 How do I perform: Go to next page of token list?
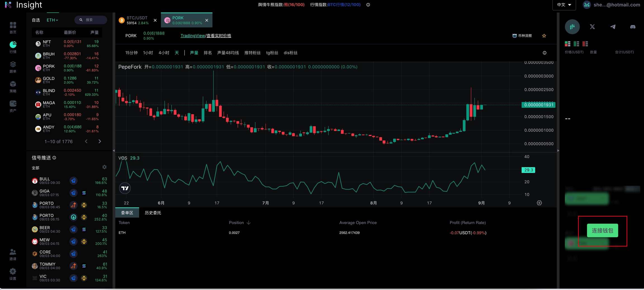(x=100, y=141)
